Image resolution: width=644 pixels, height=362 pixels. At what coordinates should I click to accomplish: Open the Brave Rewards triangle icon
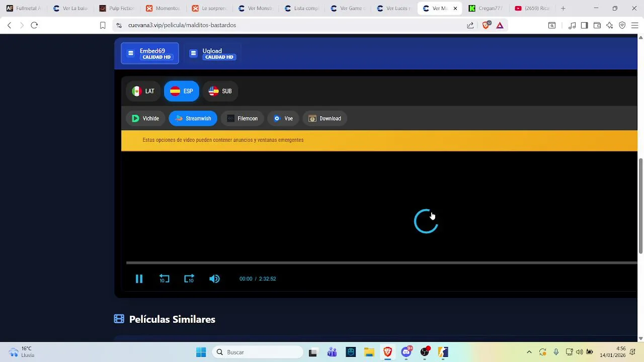pos(500,25)
